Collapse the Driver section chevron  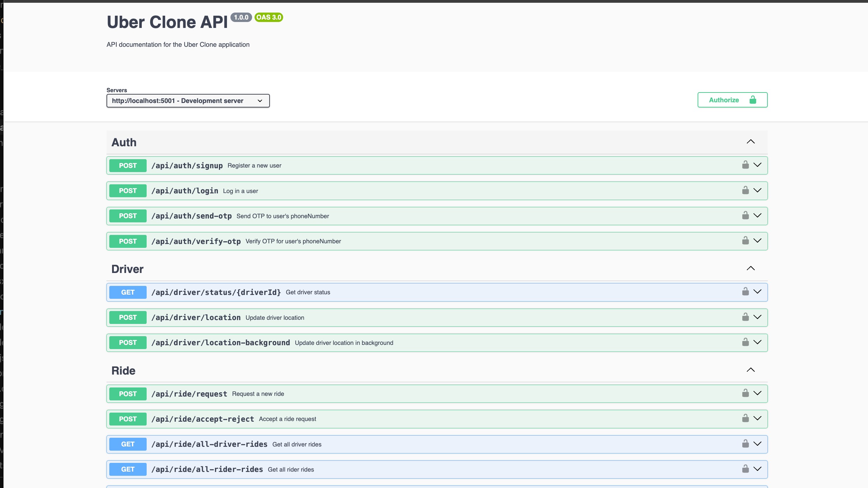coord(751,268)
